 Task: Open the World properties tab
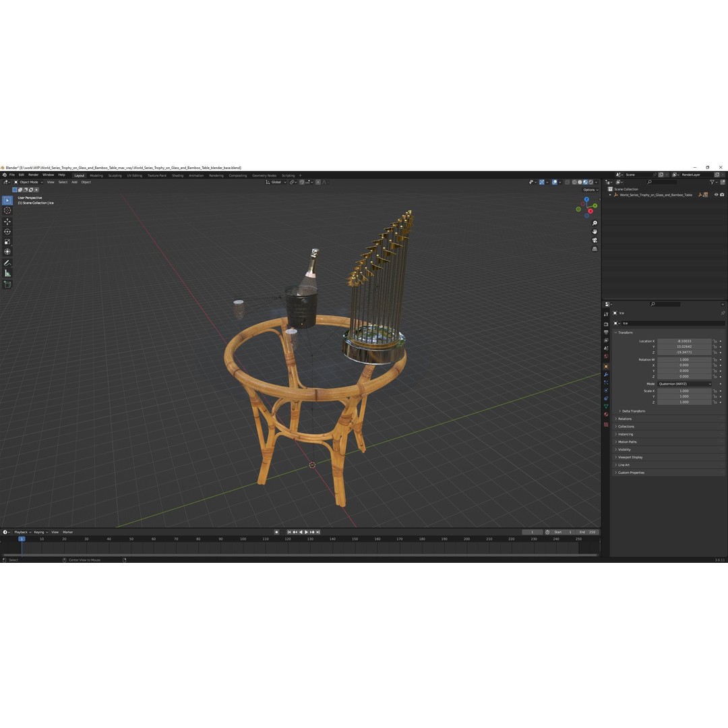(x=606, y=357)
